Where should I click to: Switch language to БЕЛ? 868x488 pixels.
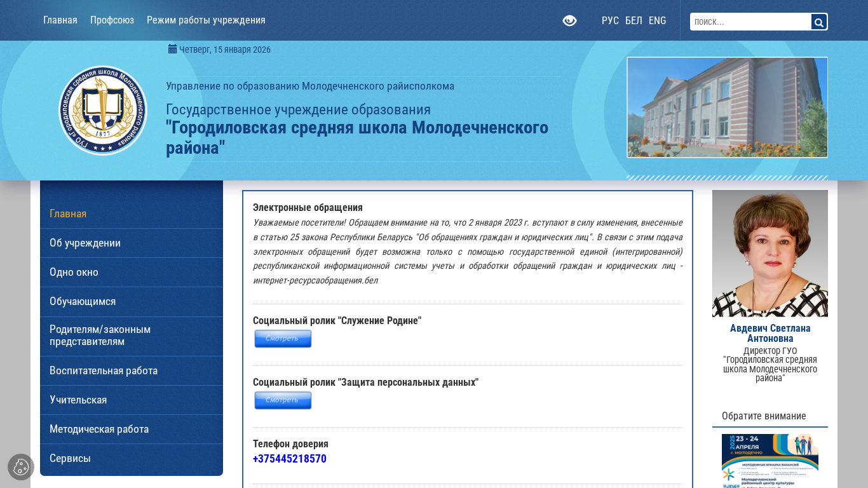point(634,21)
